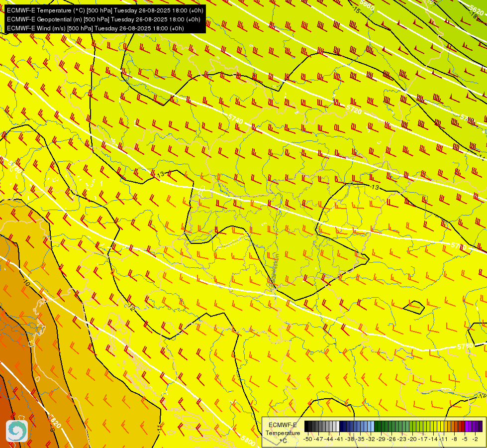
Task: Click the dark purple swatch at the colorbar's right end
Action: pos(481,426)
